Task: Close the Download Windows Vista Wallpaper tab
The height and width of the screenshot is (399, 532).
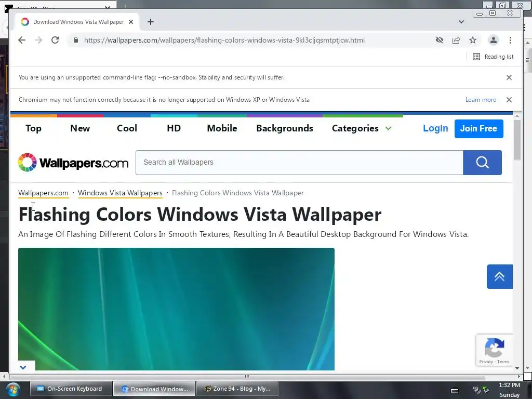Action: tap(131, 22)
